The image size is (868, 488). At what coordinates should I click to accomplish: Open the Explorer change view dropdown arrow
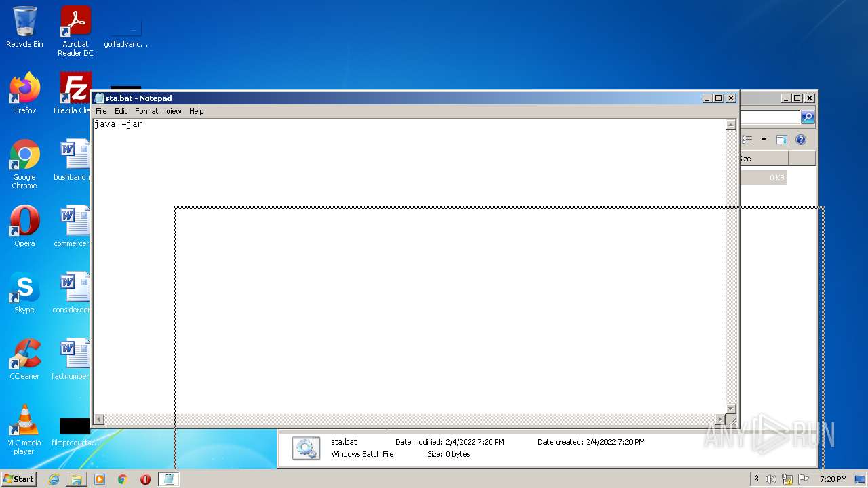[764, 140]
